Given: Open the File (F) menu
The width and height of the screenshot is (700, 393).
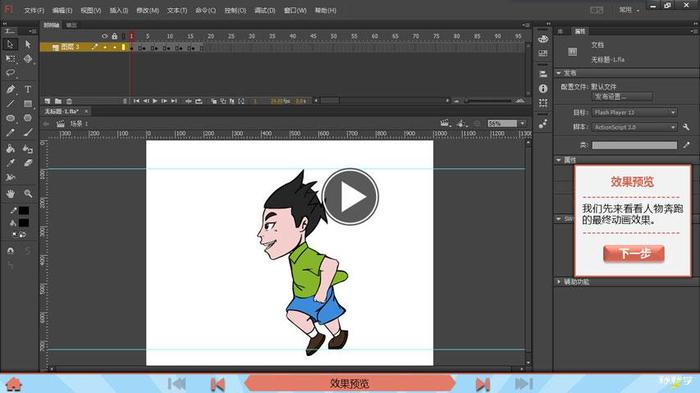Looking at the screenshot, I should pos(34,10).
